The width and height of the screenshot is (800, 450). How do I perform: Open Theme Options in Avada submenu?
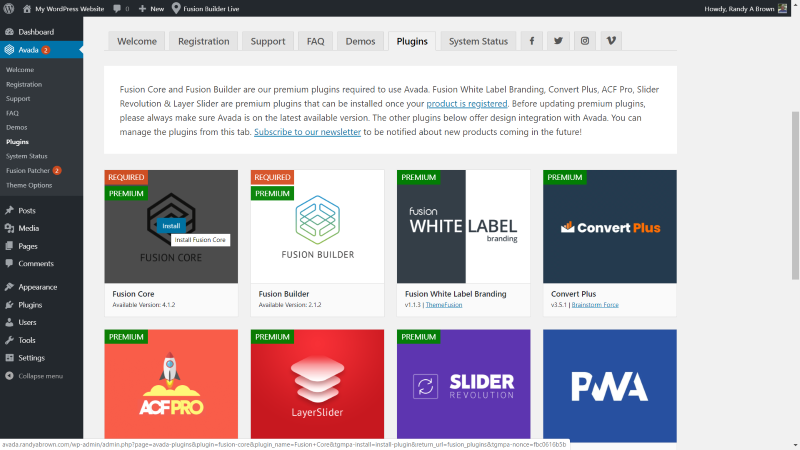pyautogui.click(x=29, y=185)
